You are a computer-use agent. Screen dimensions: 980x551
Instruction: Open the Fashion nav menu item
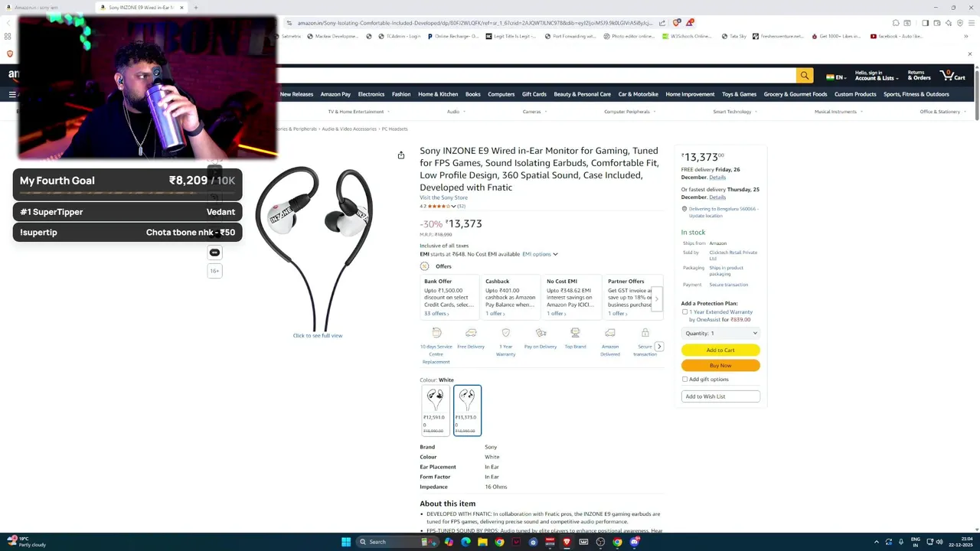tap(401, 94)
